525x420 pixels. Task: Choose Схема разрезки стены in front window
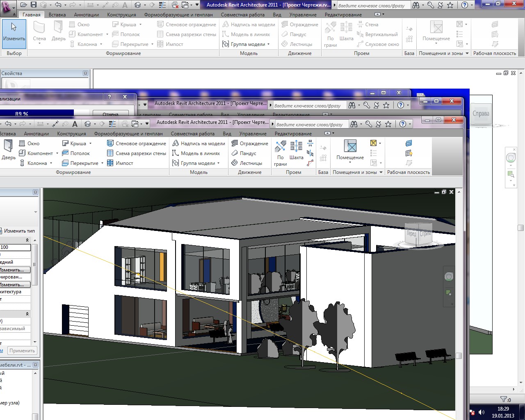point(137,153)
